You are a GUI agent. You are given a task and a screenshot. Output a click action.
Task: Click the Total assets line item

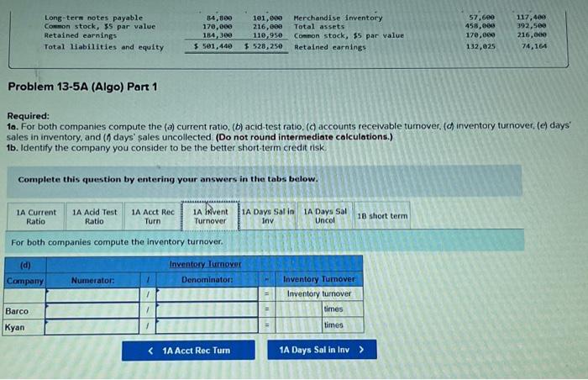click(319, 27)
